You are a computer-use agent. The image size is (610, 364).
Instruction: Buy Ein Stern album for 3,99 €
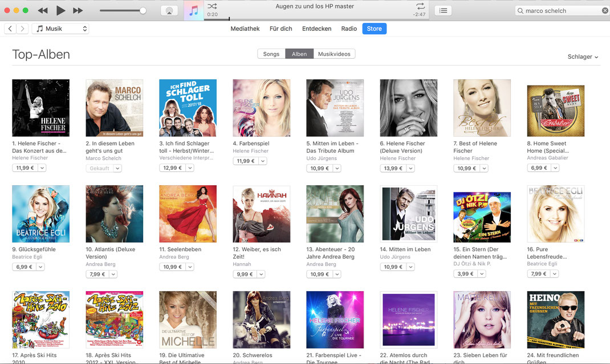pos(465,274)
